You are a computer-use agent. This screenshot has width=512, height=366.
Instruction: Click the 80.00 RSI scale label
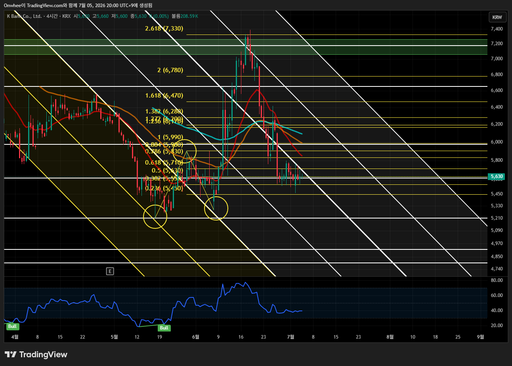(497, 280)
